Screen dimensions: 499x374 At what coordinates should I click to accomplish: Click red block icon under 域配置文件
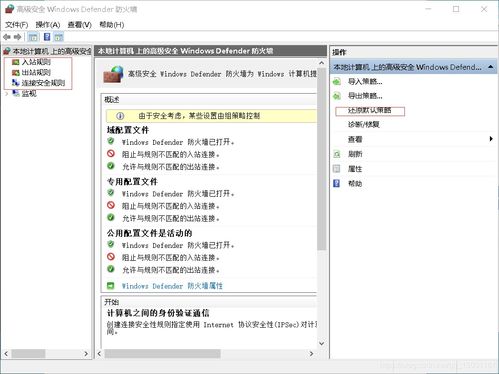click(x=111, y=154)
